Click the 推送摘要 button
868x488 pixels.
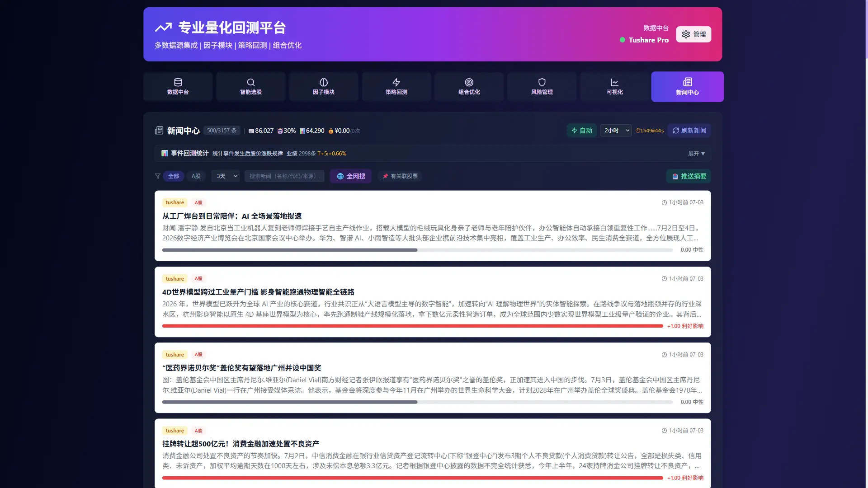pos(689,176)
